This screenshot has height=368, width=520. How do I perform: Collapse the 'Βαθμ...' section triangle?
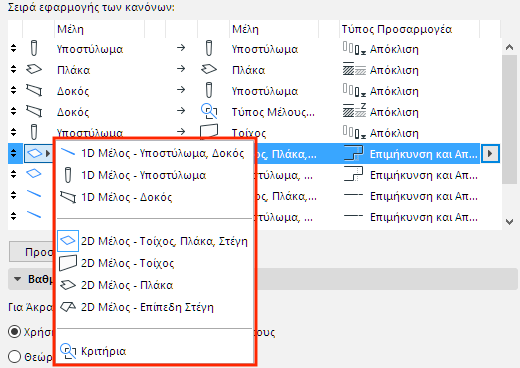18,279
